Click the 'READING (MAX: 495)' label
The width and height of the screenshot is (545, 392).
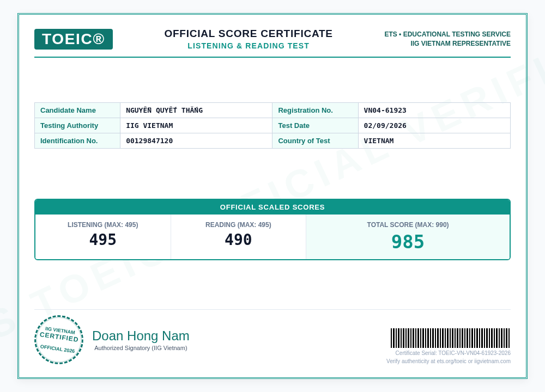click(239, 225)
